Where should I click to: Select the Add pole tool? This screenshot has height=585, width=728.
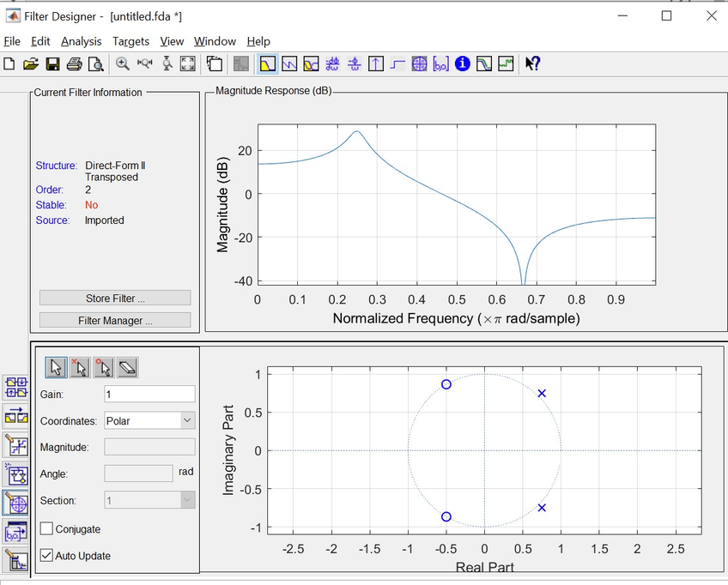click(79, 368)
